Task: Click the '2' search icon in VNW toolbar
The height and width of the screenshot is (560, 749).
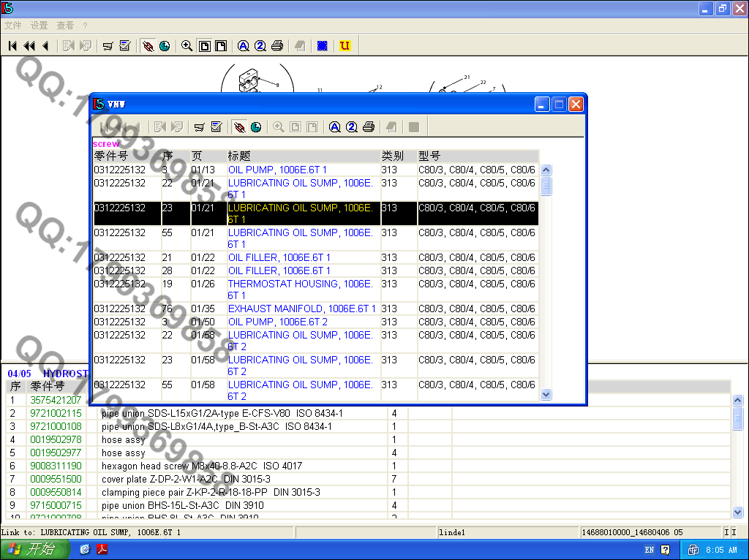Action: click(x=352, y=127)
